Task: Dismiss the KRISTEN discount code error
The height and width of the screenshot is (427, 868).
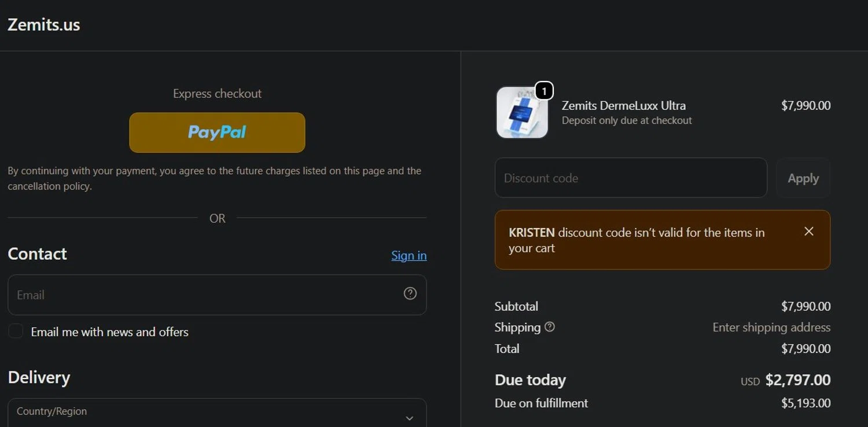Action: [x=809, y=231]
